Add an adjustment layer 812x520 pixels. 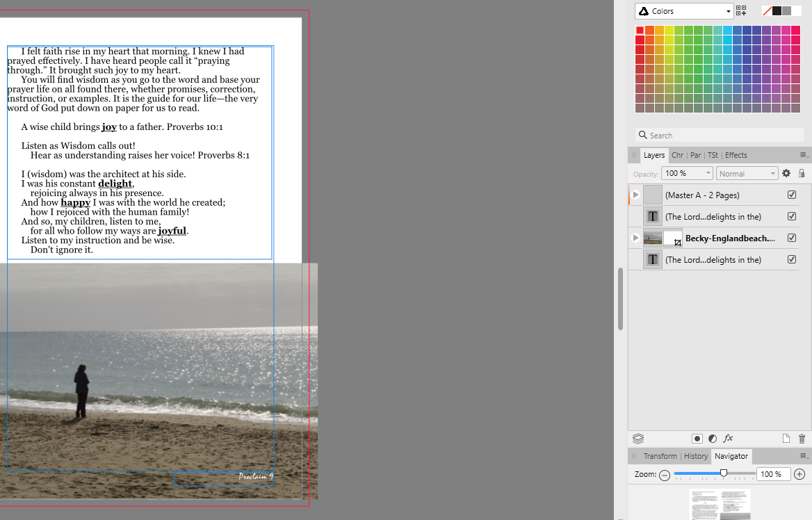pyautogui.click(x=712, y=439)
